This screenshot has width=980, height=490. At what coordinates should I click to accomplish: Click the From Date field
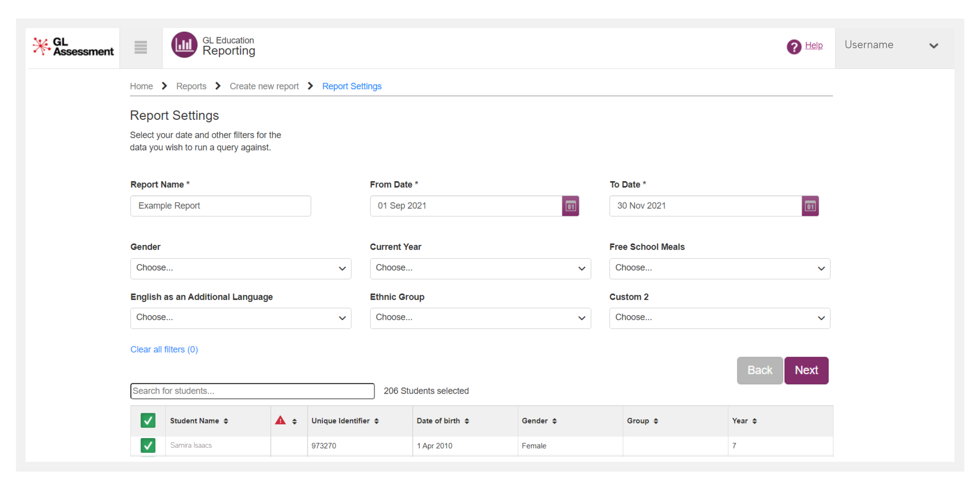[466, 206]
